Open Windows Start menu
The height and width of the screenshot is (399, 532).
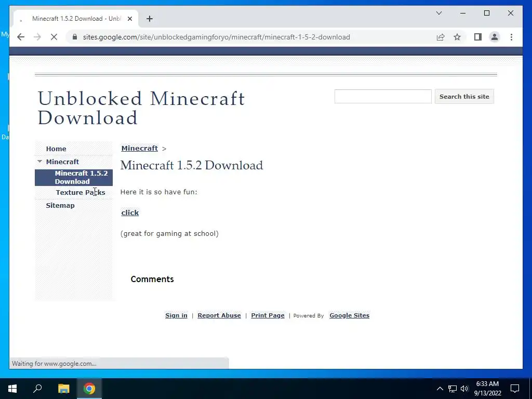tap(12, 389)
